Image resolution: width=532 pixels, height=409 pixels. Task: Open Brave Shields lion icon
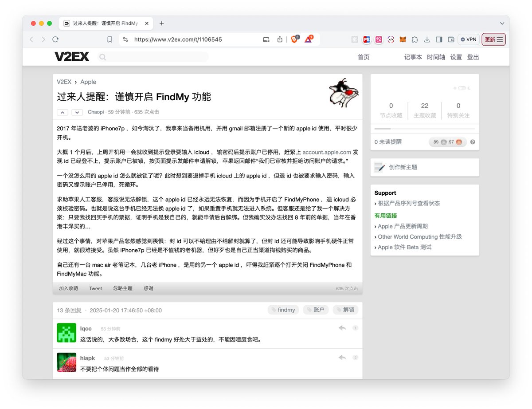[x=295, y=39]
